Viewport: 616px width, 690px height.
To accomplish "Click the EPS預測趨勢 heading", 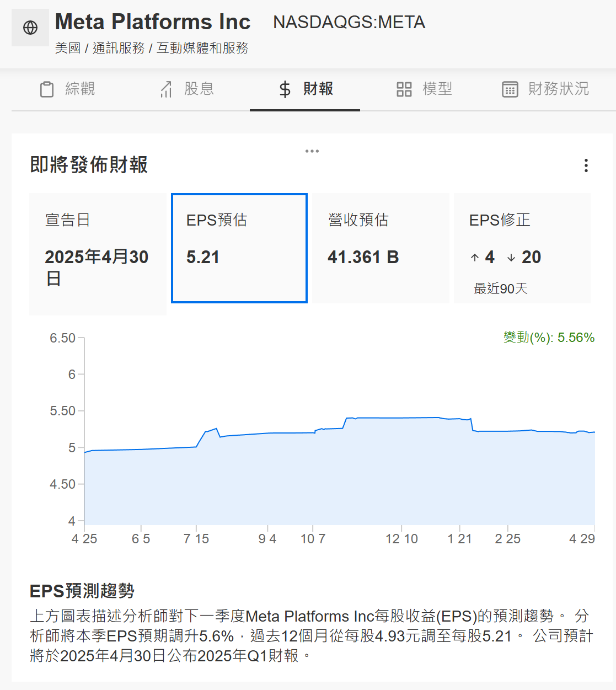I will coord(82,591).
